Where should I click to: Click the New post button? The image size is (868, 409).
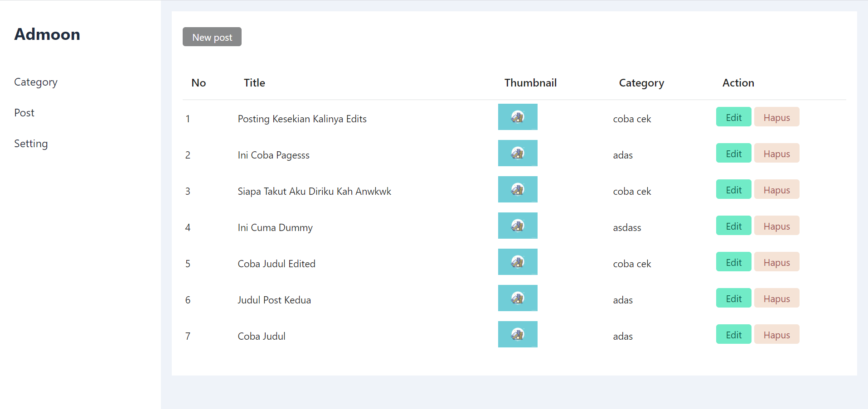pyautogui.click(x=212, y=37)
